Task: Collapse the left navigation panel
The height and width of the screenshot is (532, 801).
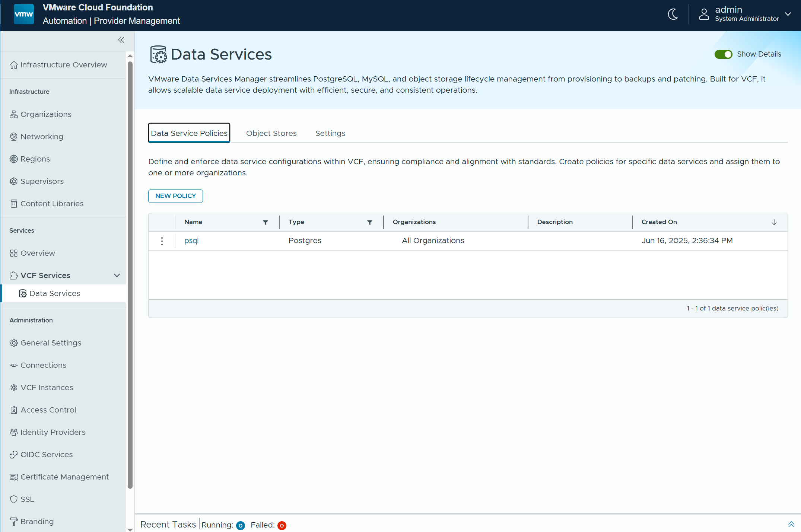Action: coord(121,40)
